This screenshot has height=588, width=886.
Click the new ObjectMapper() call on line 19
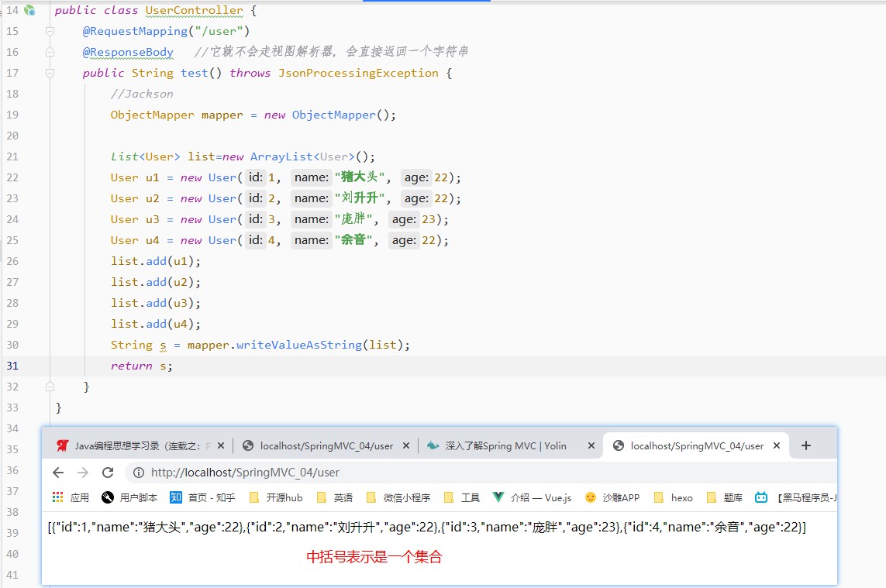tap(330, 115)
